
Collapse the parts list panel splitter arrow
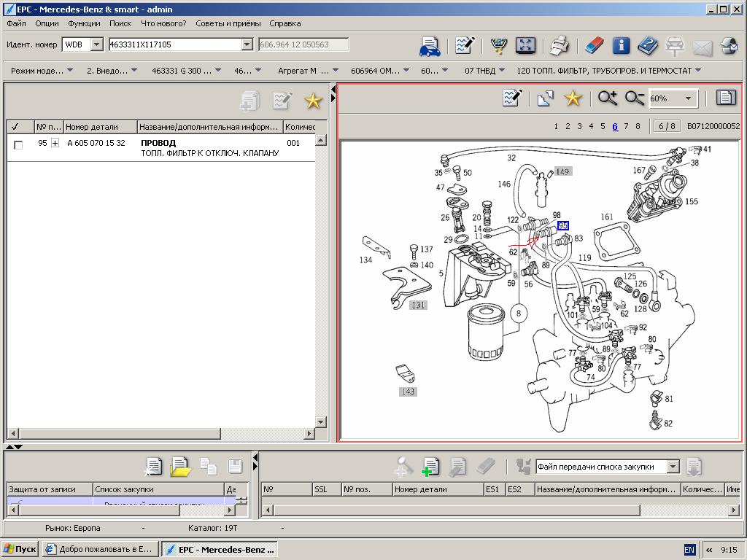(333, 88)
